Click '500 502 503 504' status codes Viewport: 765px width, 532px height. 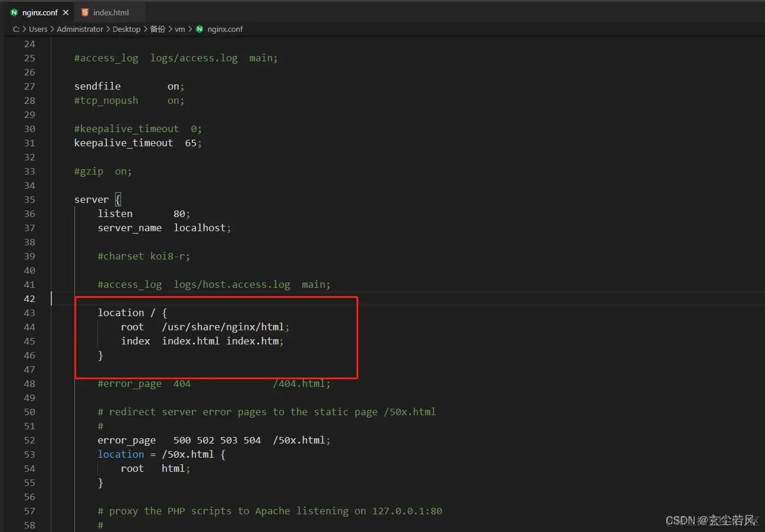pos(217,440)
